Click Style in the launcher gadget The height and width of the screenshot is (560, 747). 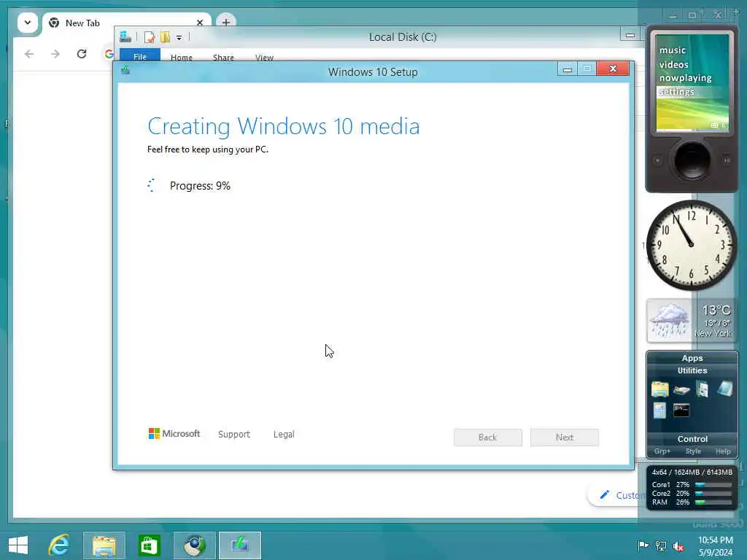[693, 451]
